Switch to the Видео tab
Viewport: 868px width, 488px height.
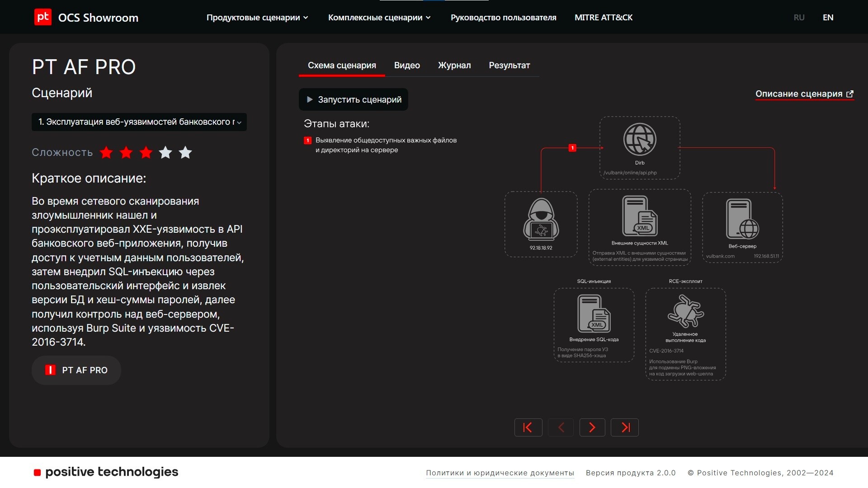click(x=407, y=66)
